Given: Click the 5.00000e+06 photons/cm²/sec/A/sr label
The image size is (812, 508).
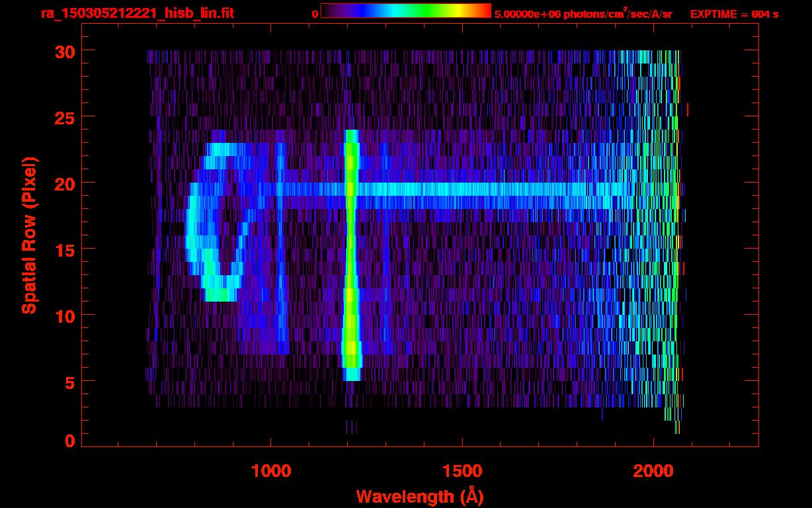Looking at the screenshot, I should (x=583, y=13).
